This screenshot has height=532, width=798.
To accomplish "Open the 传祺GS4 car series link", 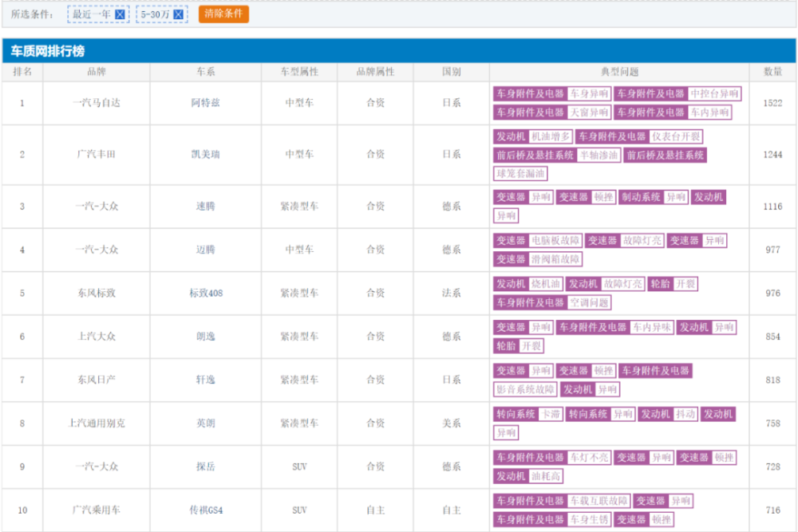I will click(206, 510).
